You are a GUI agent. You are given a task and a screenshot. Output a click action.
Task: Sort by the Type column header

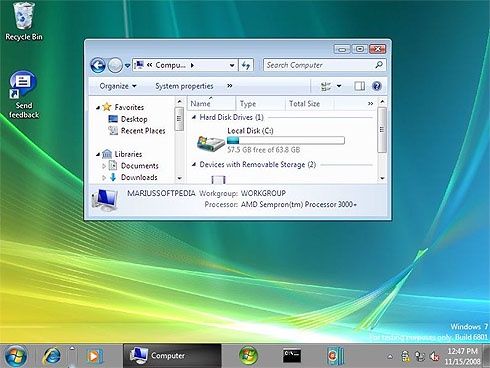pyautogui.click(x=260, y=104)
